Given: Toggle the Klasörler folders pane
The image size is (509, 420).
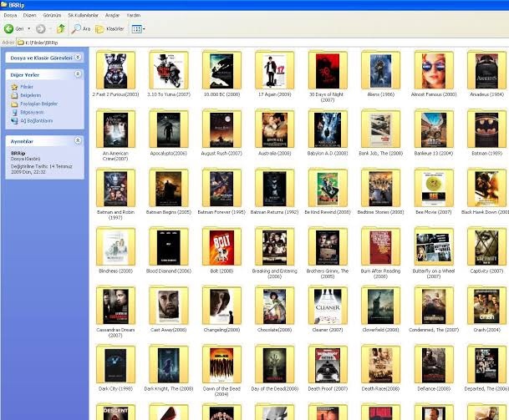Looking at the screenshot, I should point(109,29).
